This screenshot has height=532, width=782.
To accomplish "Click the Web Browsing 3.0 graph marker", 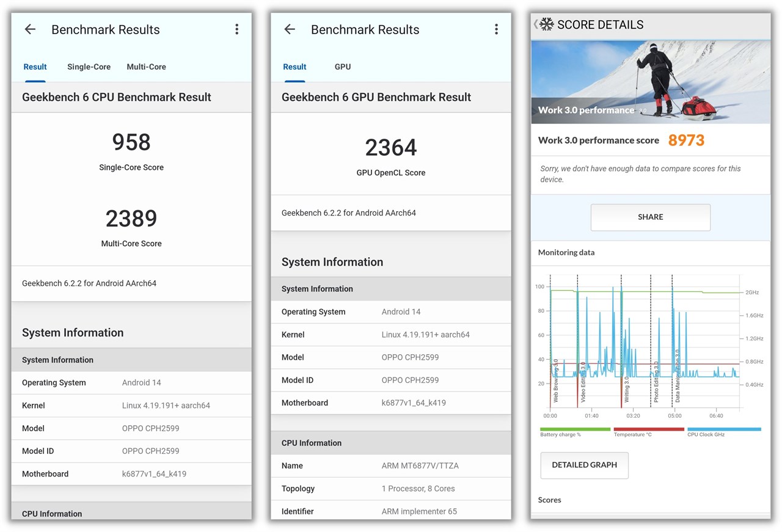I will (555, 380).
